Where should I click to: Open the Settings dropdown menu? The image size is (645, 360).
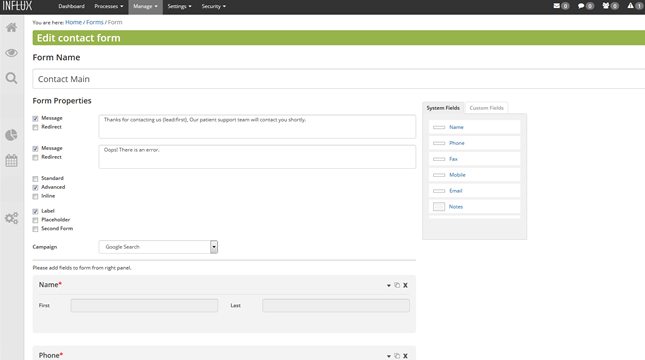(x=179, y=6)
